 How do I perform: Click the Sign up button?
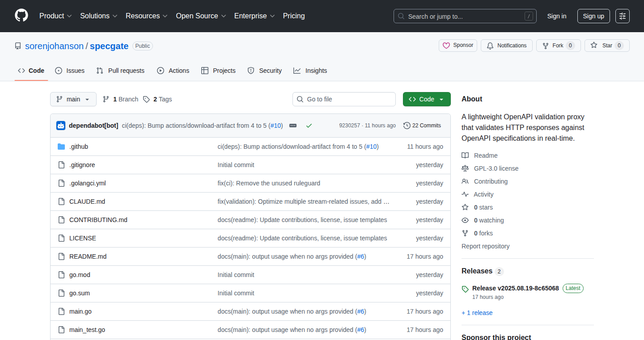pos(593,16)
